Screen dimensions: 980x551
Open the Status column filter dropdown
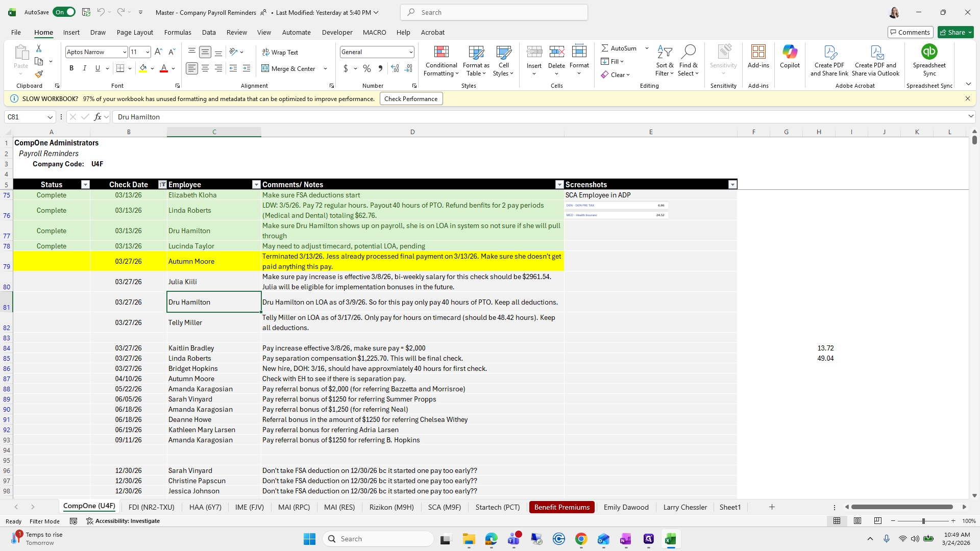[x=85, y=185]
